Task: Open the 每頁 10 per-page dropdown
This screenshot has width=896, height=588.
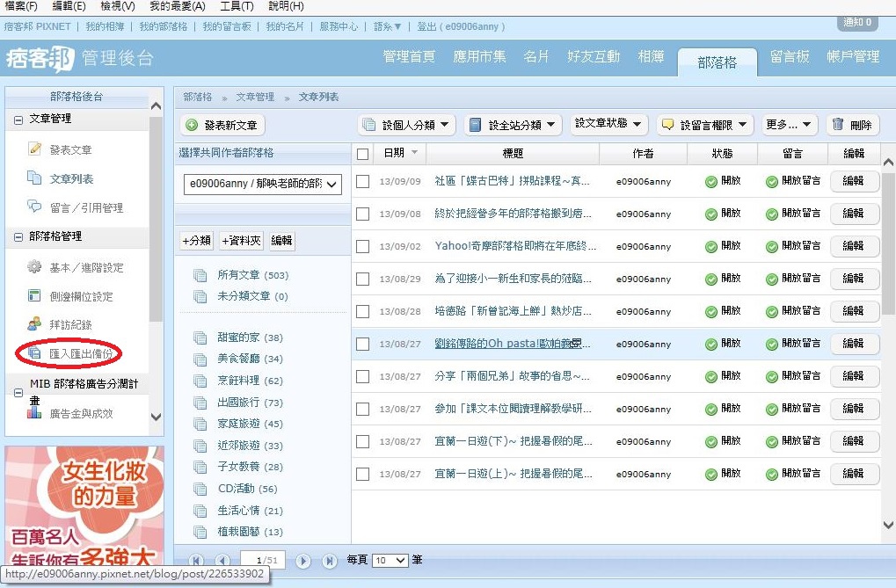Action: click(x=390, y=561)
